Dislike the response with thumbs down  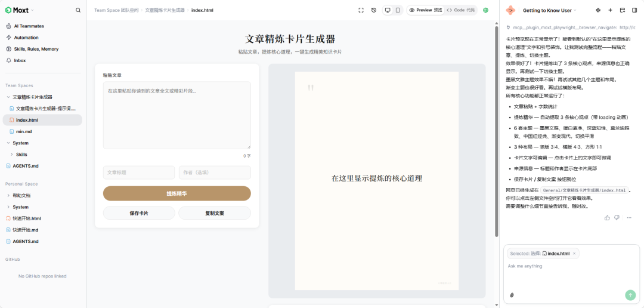(617, 217)
